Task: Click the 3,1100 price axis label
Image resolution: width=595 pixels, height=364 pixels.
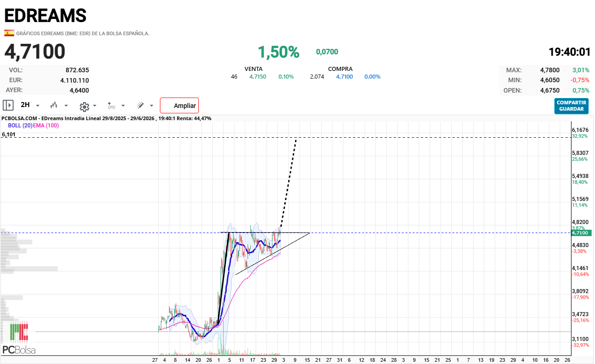Action: coord(580,339)
